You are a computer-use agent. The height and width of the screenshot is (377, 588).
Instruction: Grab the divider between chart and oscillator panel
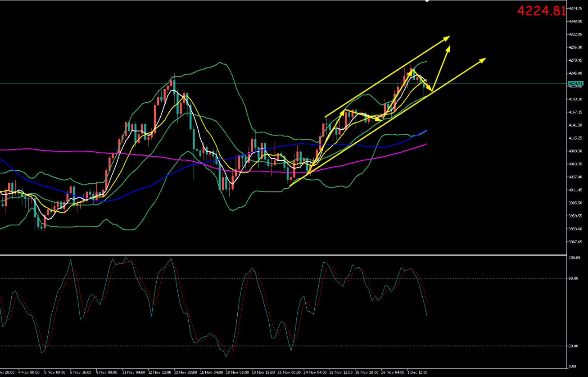coord(283,255)
